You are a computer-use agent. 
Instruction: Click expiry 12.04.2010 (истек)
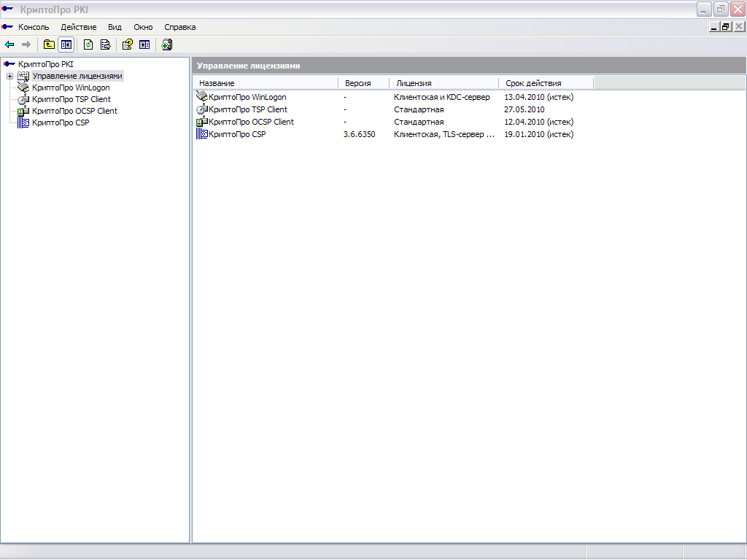pyautogui.click(x=539, y=122)
